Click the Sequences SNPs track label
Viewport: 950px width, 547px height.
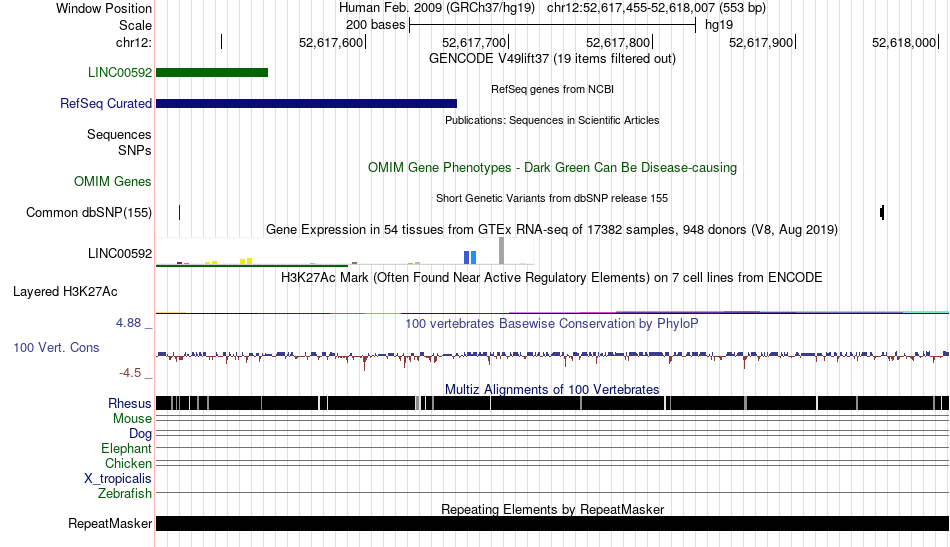[119, 142]
